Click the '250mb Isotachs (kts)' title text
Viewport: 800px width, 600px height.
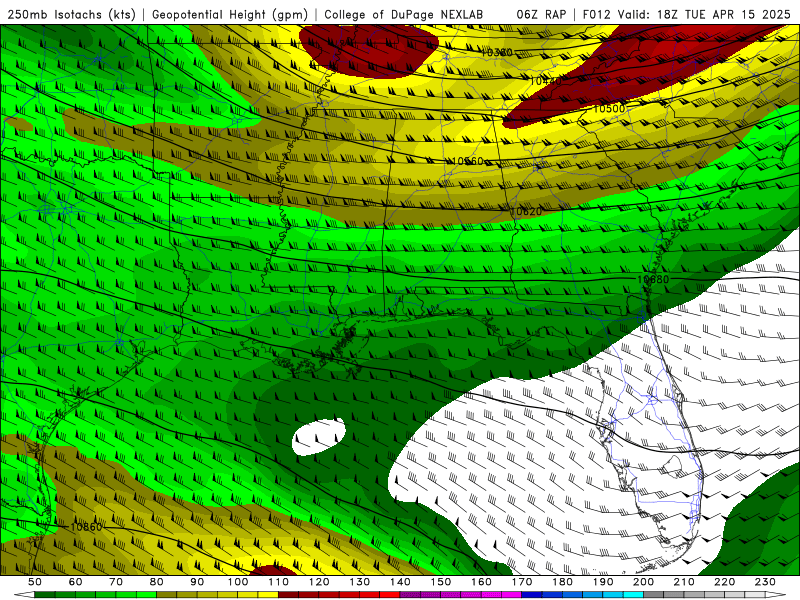(x=71, y=14)
